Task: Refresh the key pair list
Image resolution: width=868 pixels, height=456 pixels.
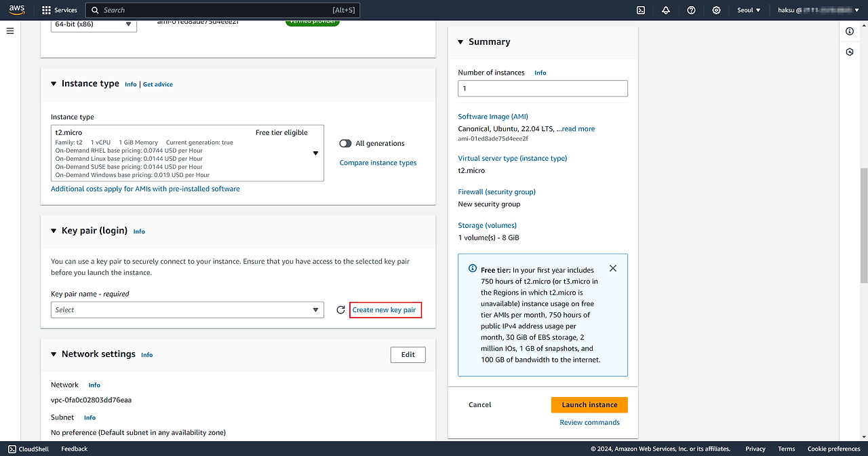Action: (x=340, y=310)
